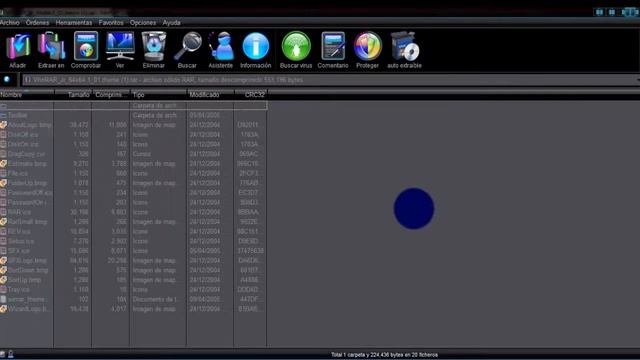Viewport: 640px width, 360px height.
Task: Select the parent folder '..' row
Action: coord(133,105)
